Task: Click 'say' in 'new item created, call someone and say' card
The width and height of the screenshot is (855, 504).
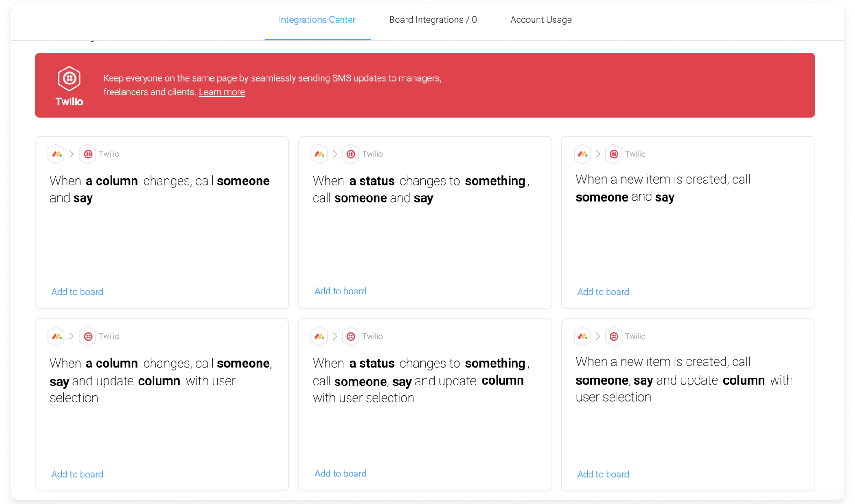Action: (665, 197)
